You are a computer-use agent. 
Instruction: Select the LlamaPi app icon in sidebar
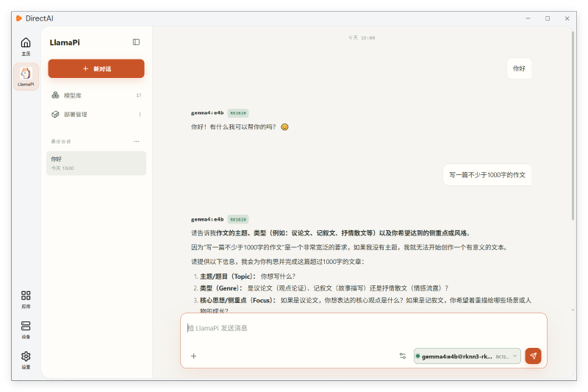[x=26, y=76]
